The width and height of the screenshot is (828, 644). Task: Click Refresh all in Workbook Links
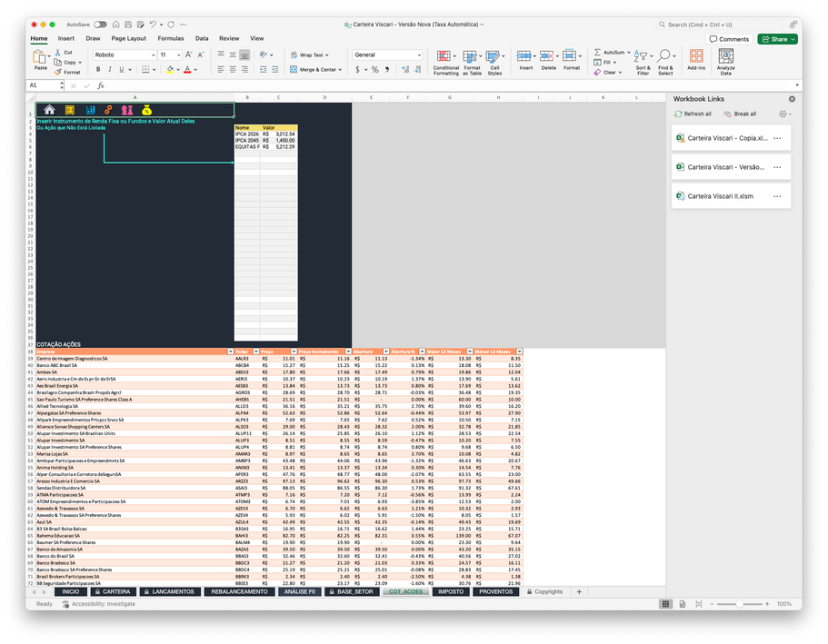693,114
